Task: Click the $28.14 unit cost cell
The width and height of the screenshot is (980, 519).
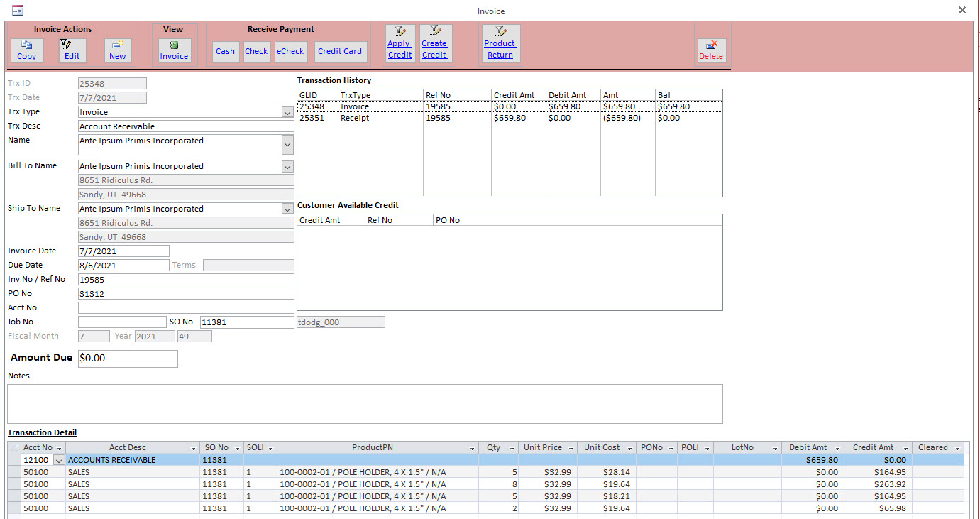Action: click(x=607, y=472)
